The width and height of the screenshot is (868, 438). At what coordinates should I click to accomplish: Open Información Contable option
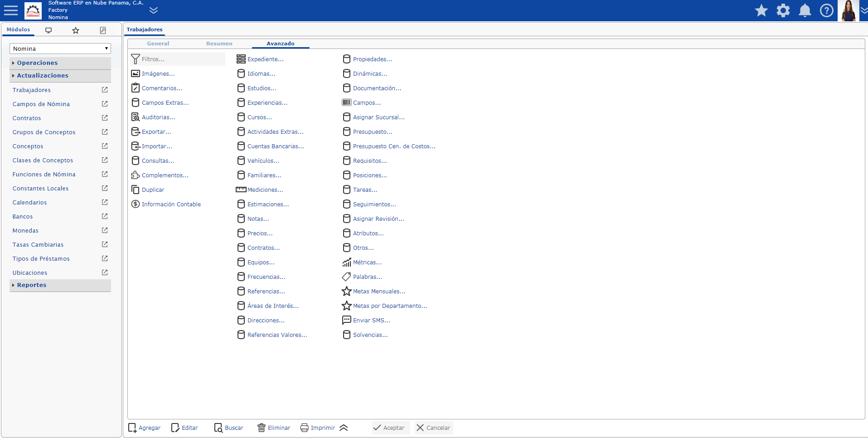[166, 204]
